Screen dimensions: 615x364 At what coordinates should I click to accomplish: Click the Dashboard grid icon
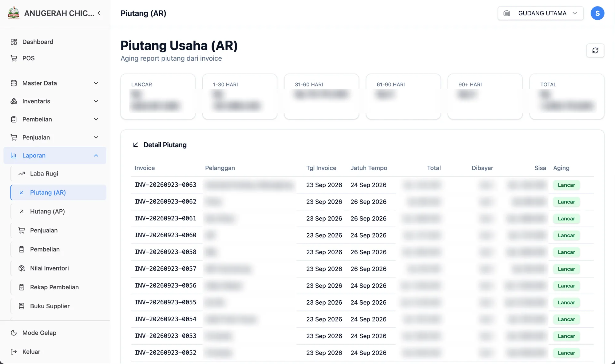click(x=14, y=42)
